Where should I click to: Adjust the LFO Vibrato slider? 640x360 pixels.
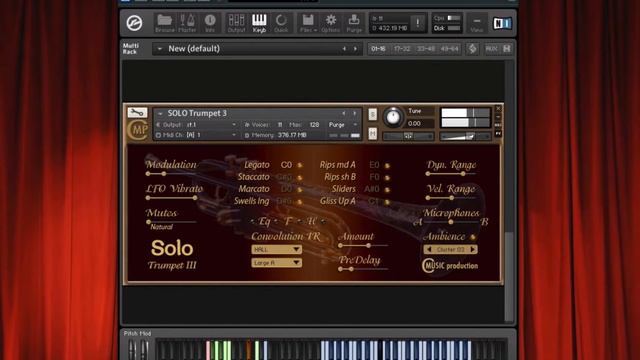[195, 198]
